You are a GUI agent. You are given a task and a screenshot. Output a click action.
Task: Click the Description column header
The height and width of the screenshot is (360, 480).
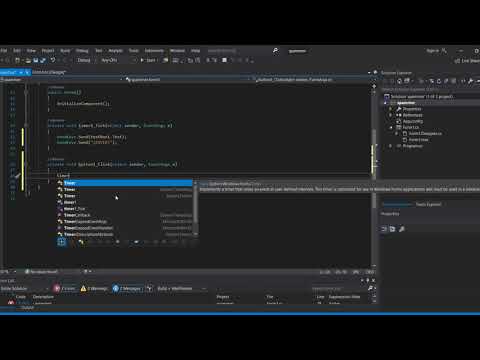point(43,297)
